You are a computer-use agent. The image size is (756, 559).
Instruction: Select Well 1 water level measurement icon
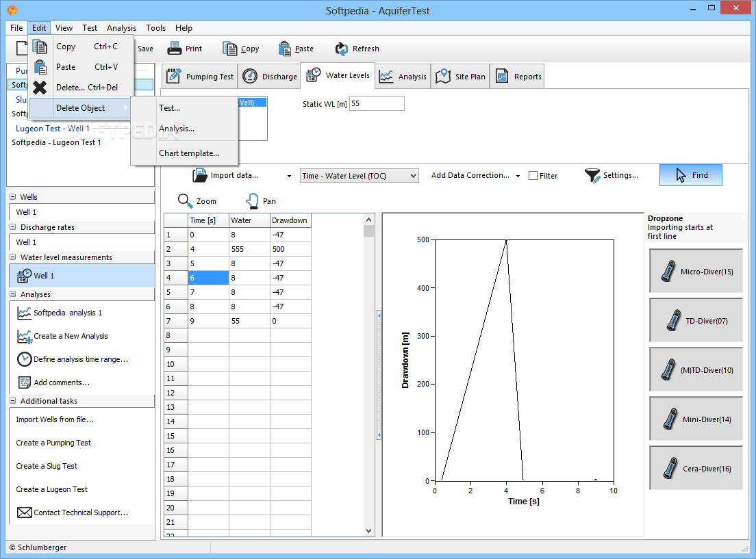pyautogui.click(x=24, y=276)
